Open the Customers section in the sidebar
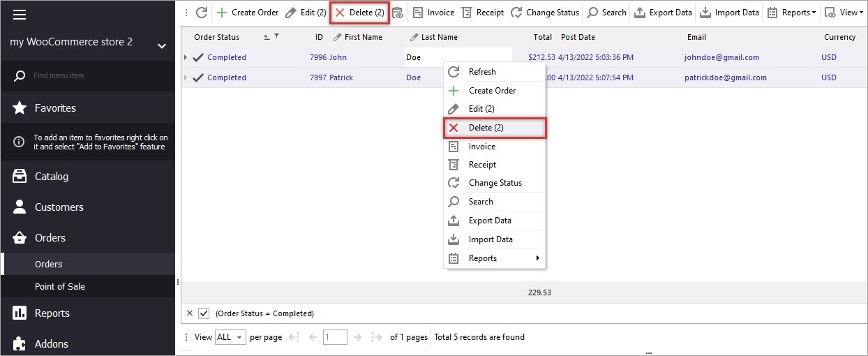The image size is (868, 356). click(x=59, y=207)
